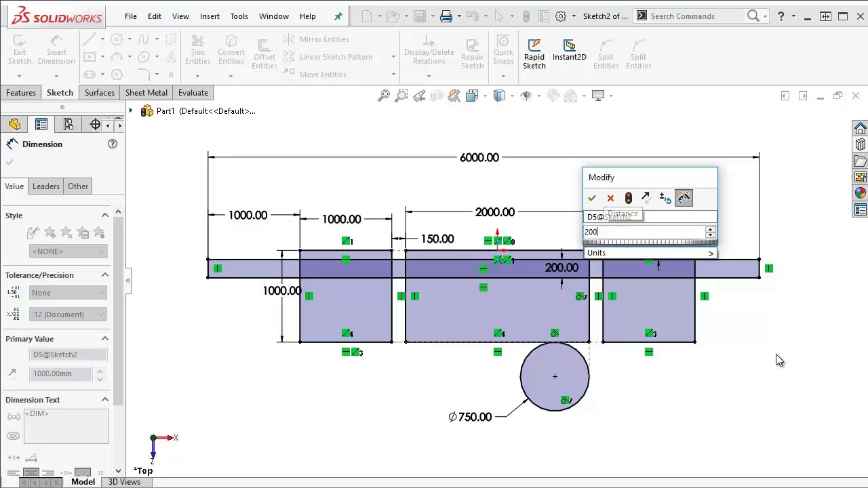Open the ConfigurationManager tab icon
The image size is (868, 488).
click(68, 124)
